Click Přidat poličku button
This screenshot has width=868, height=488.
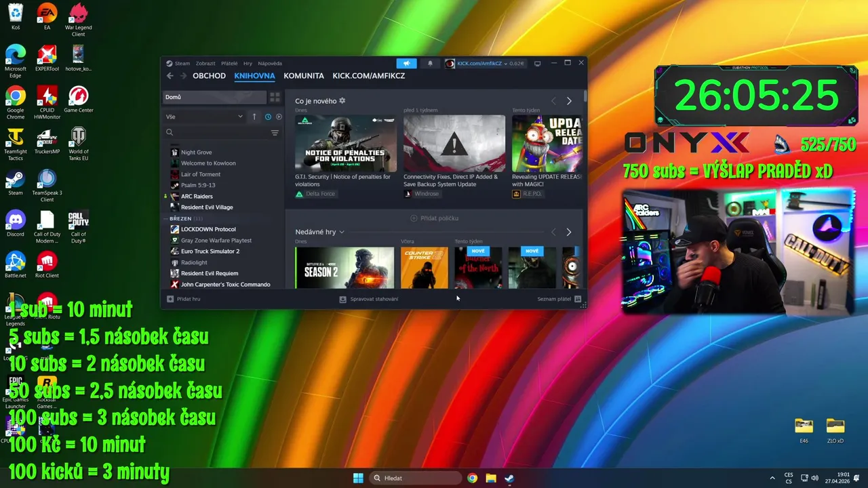435,218
